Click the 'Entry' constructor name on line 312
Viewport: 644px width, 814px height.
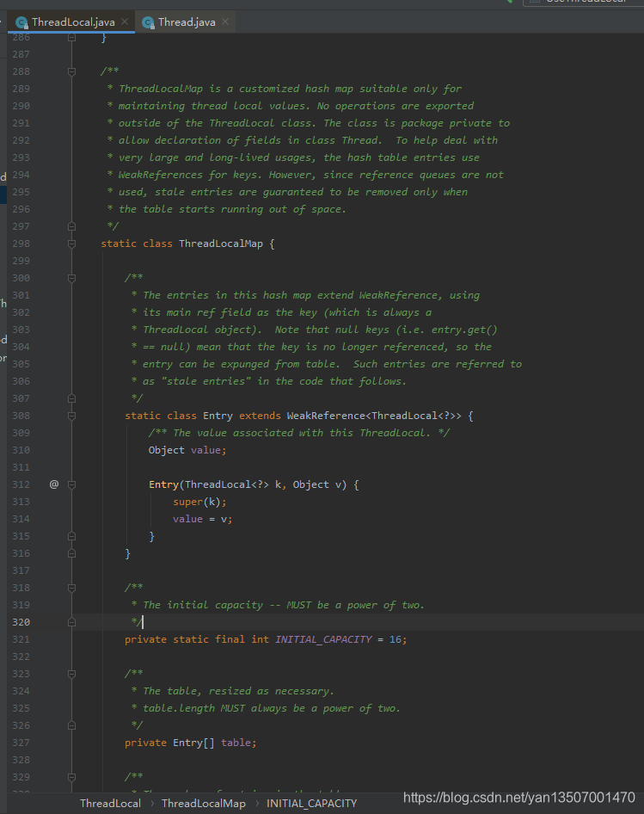tap(163, 484)
